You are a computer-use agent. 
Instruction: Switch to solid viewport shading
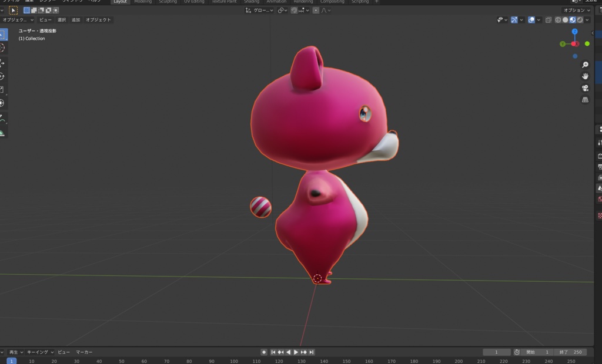[565, 20]
